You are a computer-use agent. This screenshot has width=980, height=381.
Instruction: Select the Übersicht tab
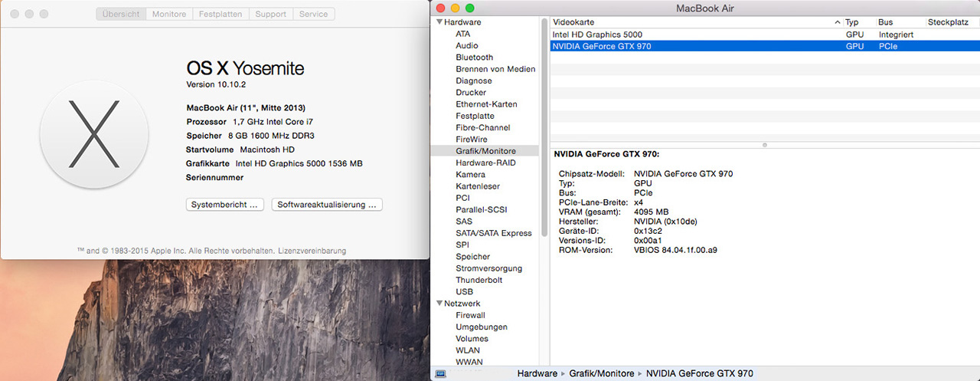coord(121,14)
